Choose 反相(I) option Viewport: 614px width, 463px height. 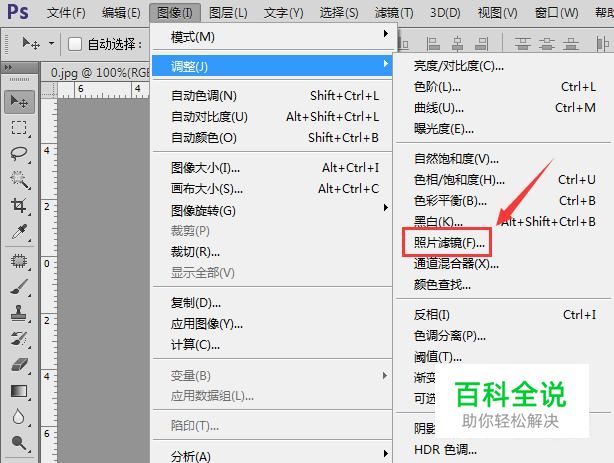point(504,315)
